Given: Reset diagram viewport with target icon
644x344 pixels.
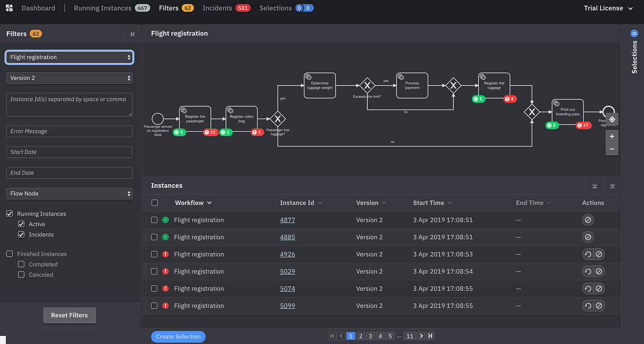Looking at the screenshot, I should (x=612, y=119).
